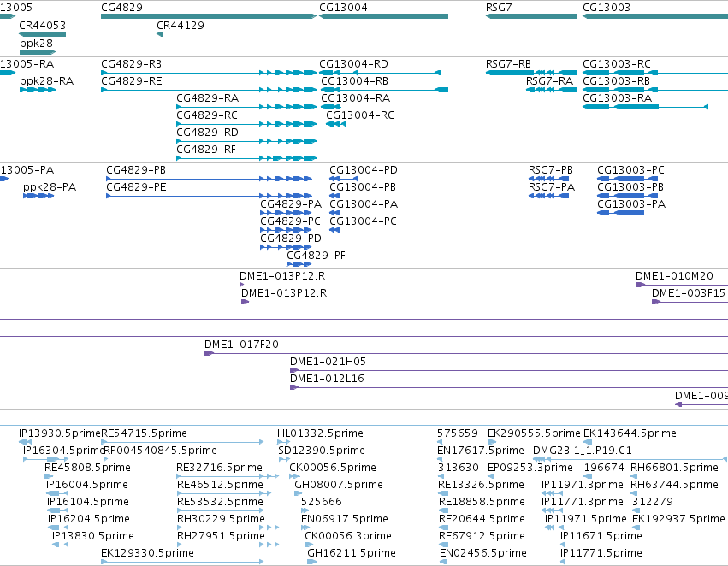Select EST RE54715.5prime label
This screenshot has width=728, height=566.
(144, 433)
